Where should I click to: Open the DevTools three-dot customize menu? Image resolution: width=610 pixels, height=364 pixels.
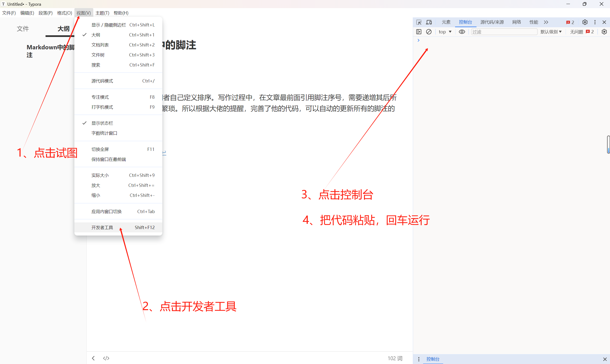(595, 22)
